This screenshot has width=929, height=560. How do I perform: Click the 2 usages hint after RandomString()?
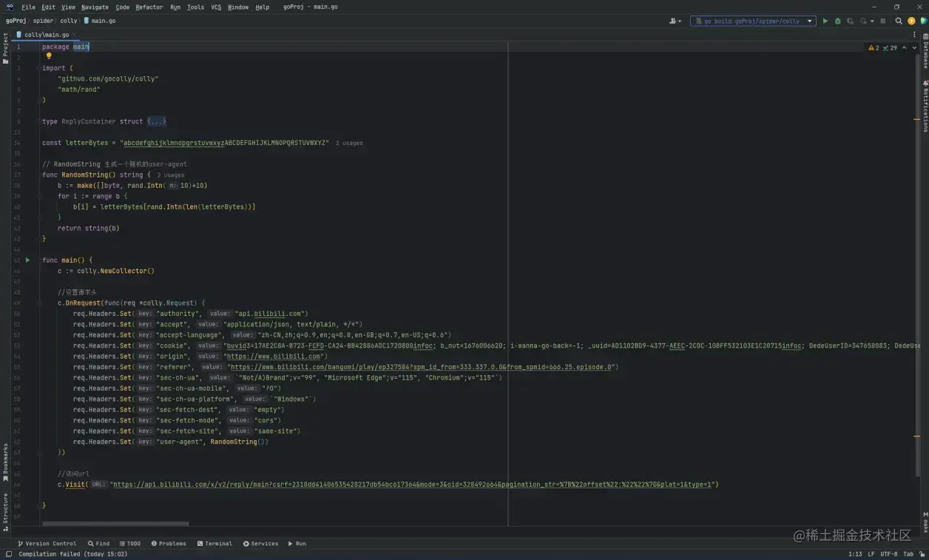171,175
